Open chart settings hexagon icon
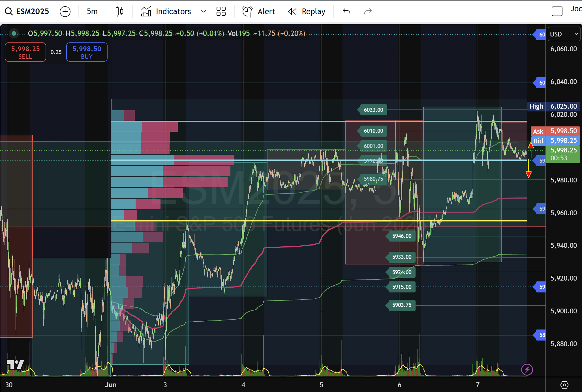 point(564,385)
